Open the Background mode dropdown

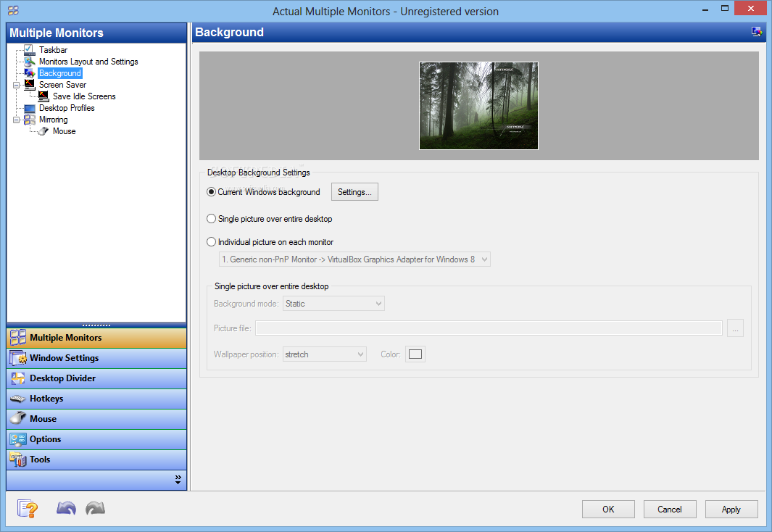(x=334, y=304)
